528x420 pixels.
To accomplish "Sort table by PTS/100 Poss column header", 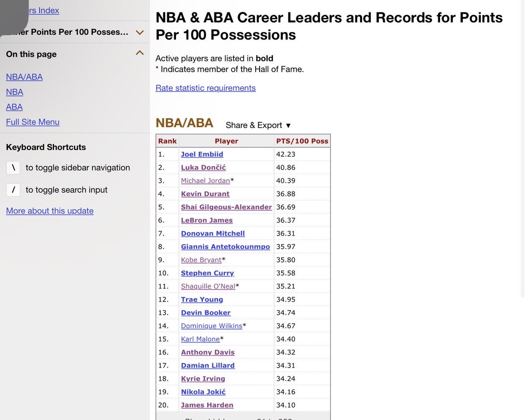I will point(302,141).
